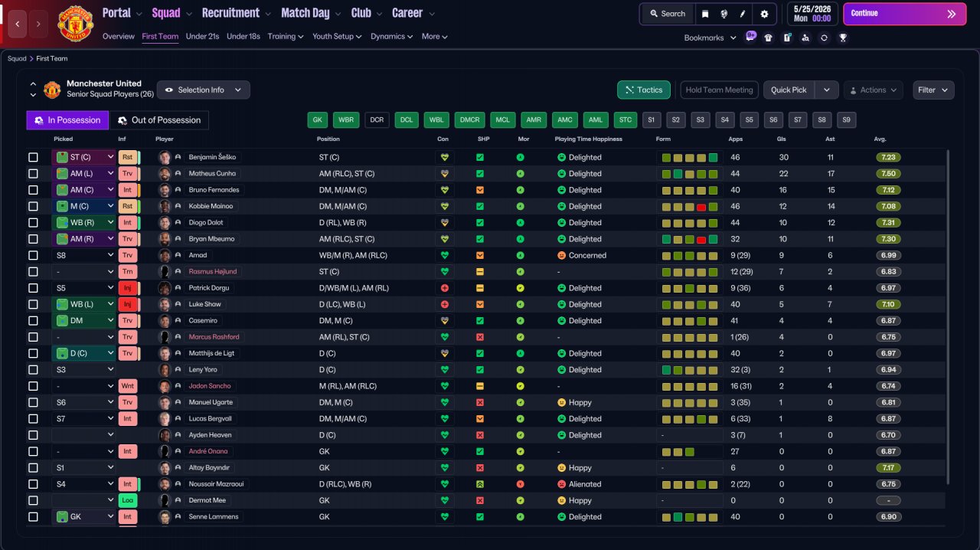This screenshot has width=980, height=550.
Task: Click the Loa badge for Dermot Mee
Action: tap(127, 500)
